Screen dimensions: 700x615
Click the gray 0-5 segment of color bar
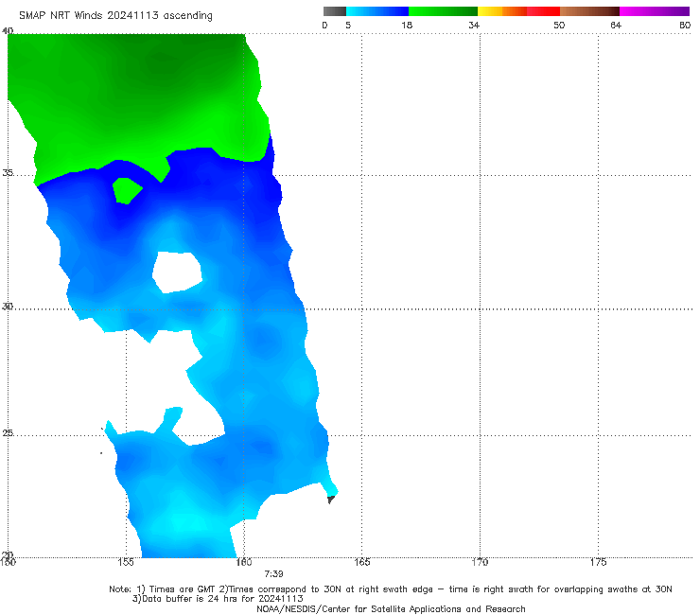pos(335,11)
